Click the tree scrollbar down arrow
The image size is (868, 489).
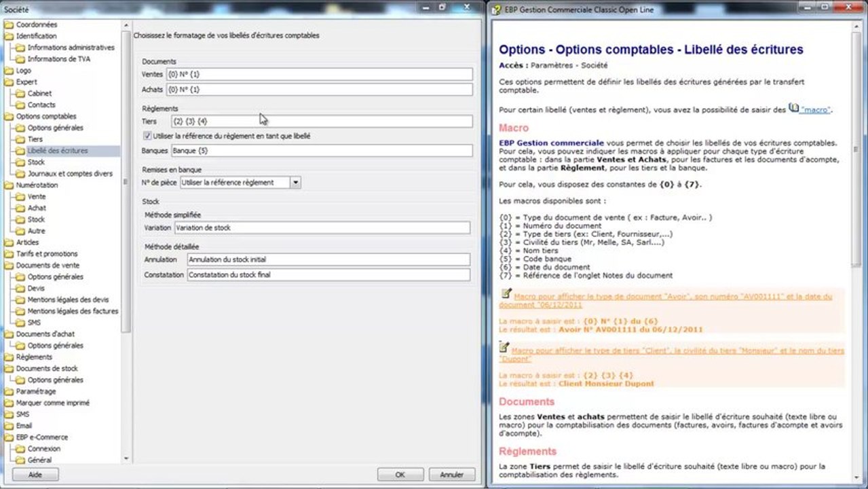coord(126,459)
